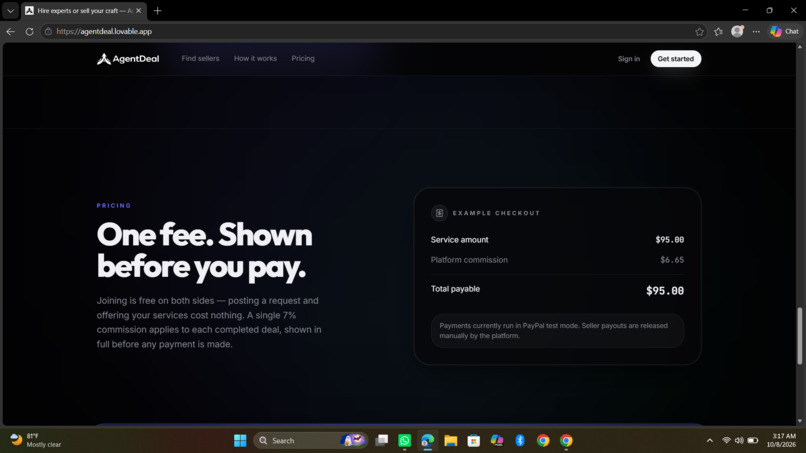Viewport: 806px width, 453px height.
Task: Select the $6.65 commission value
Action: [x=672, y=260]
